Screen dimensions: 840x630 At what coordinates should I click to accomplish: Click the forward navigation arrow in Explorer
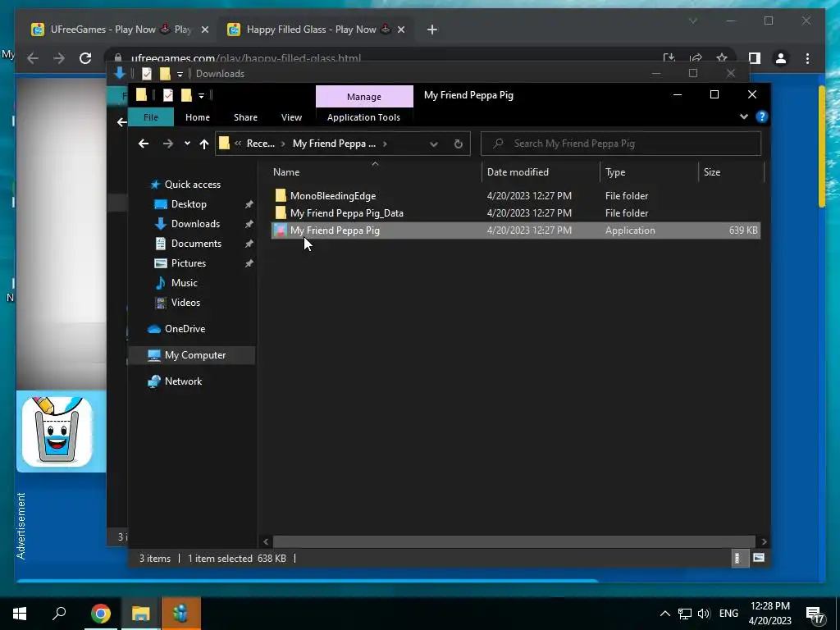[167, 144]
